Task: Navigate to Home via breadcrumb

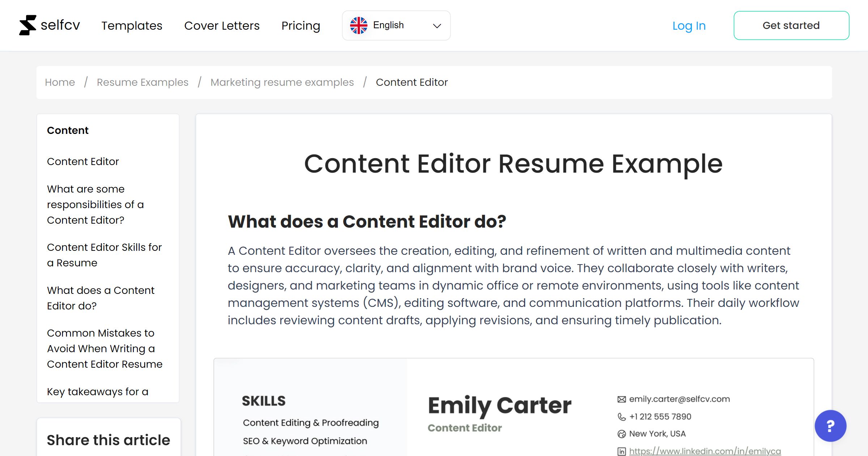Action: [x=60, y=82]
